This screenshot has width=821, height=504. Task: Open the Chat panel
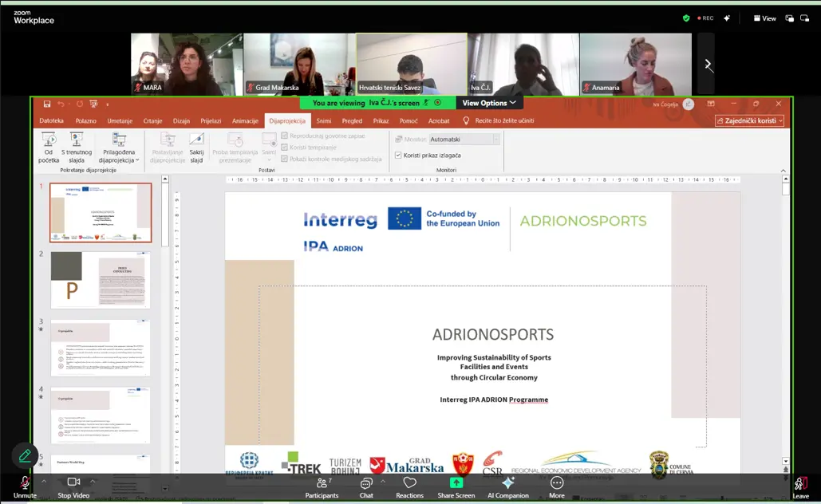(x=366, y=482)
